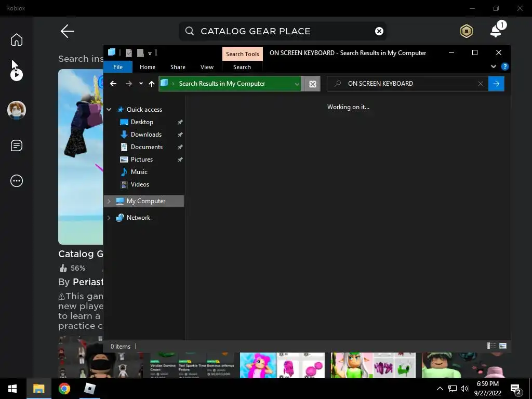The height and width of the screenshot is (399, 532).
Task: Collapse the Quick access tree node
Action: tap(109, 110)
